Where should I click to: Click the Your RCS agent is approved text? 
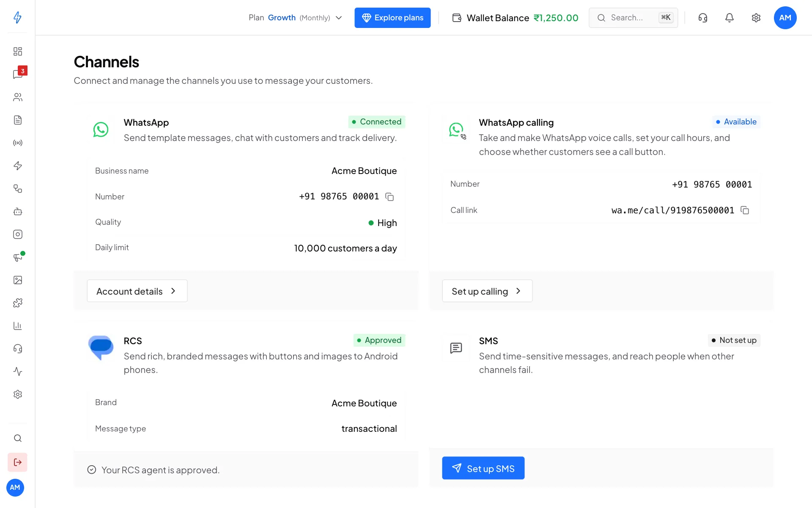coord(161,470)
